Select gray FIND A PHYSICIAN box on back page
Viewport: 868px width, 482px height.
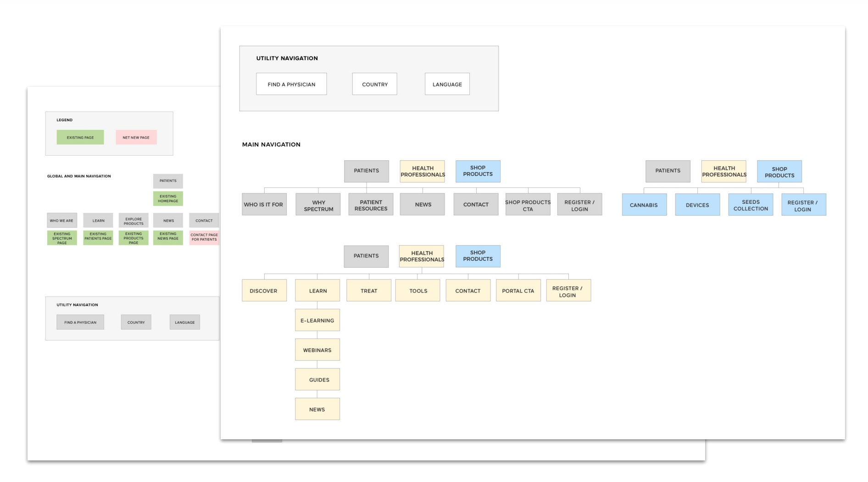point(80,322)
